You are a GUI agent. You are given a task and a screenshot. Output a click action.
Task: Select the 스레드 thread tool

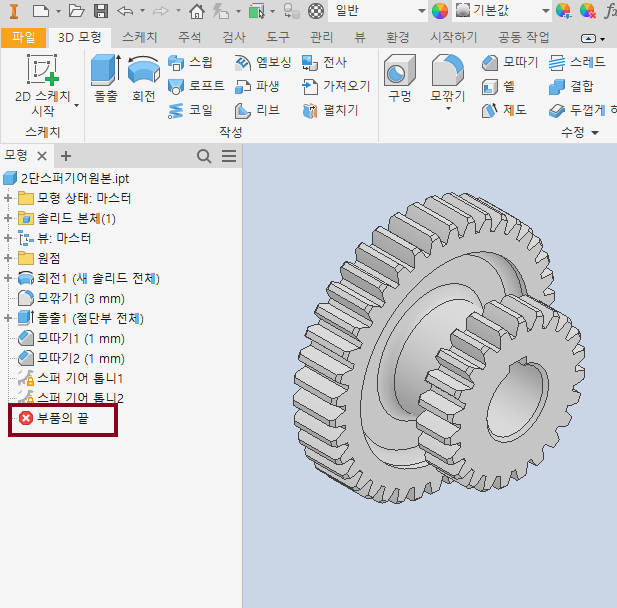[577, 62]
